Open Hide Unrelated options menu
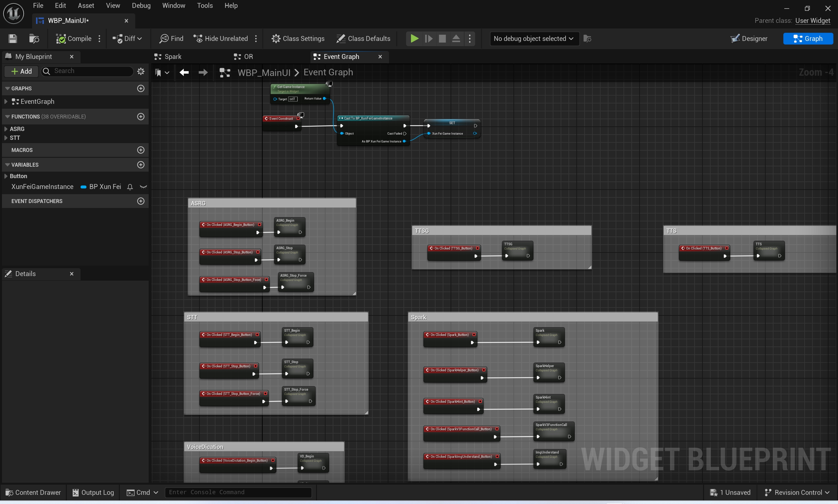The width and height of the screenshot is (838, 504). coord(256,39)
